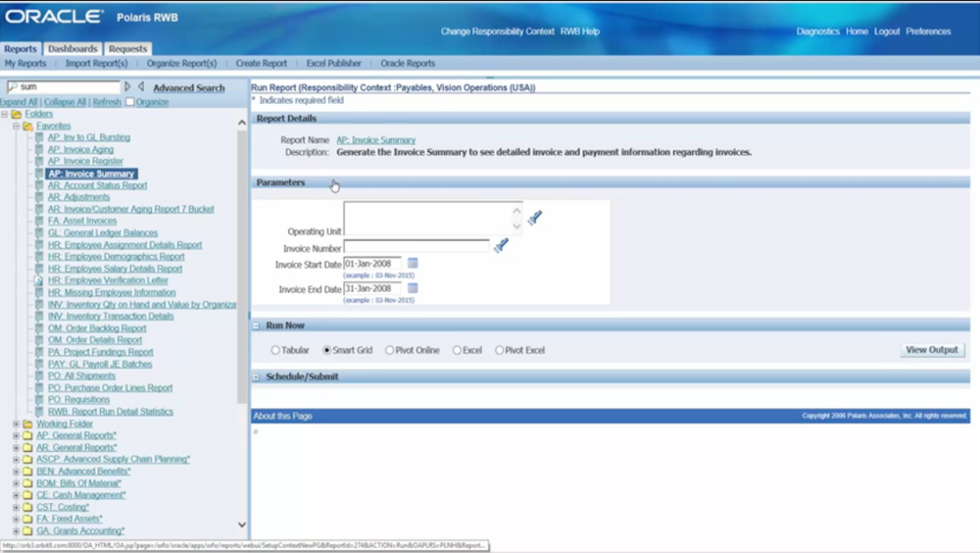Image resolution: width=980 pixels, height=553 pixels.
Task: Open the Operating Unit flashlight lookup
Action: 535,217
